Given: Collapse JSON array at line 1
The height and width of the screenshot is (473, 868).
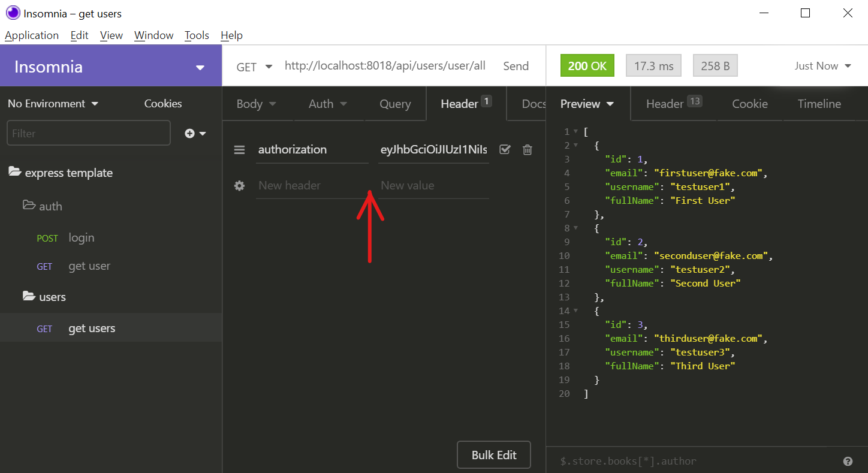Looking at the screenshot, I should [576, 131].
